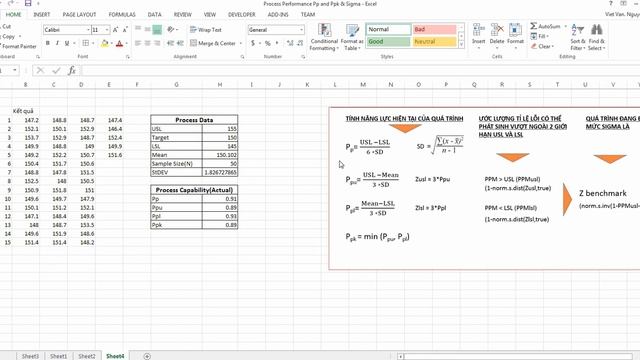Screen dimensions: 640x360
Task: Open the font size dropdown
Action: [107, 30]
